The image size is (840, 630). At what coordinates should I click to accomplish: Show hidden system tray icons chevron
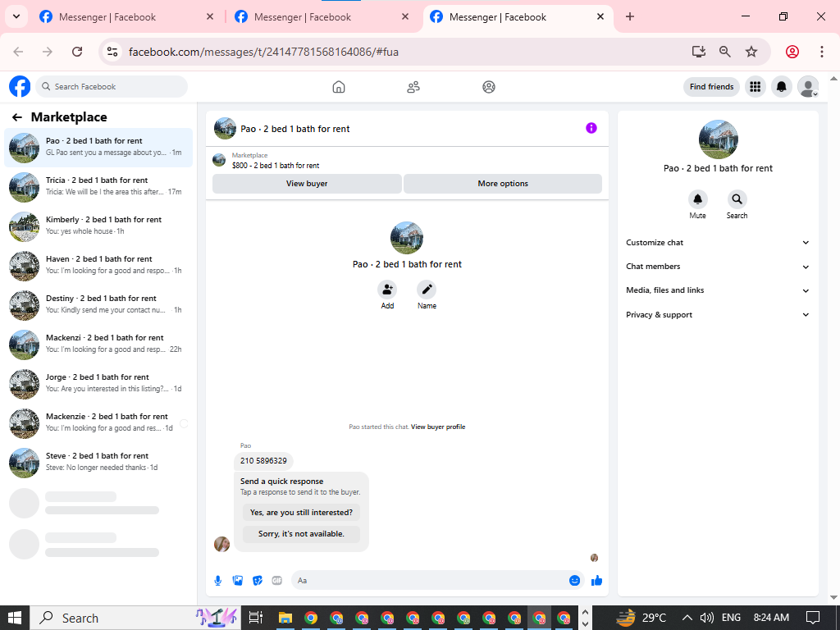point(687,618)
